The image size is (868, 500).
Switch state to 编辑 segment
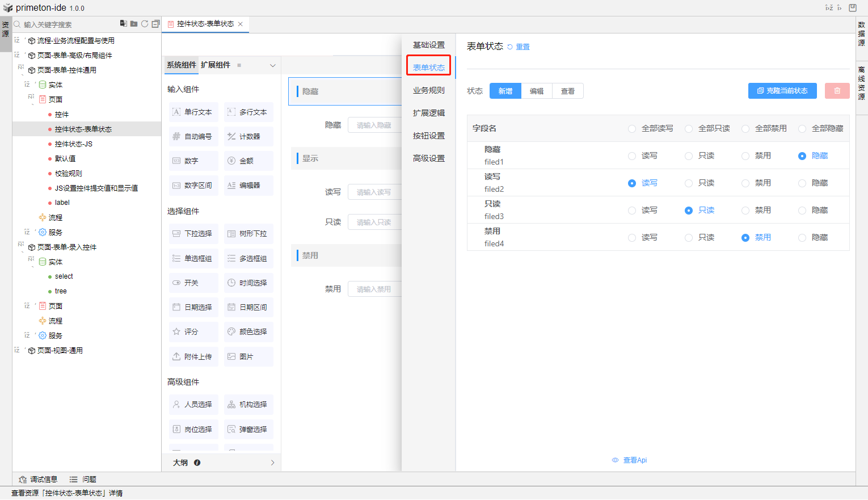(x=537, y=91)
